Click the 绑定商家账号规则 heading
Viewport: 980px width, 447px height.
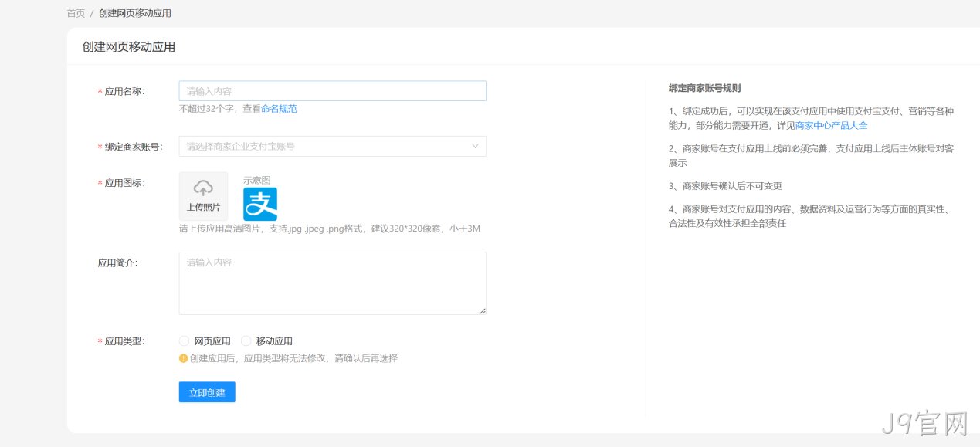coord(704,88)
